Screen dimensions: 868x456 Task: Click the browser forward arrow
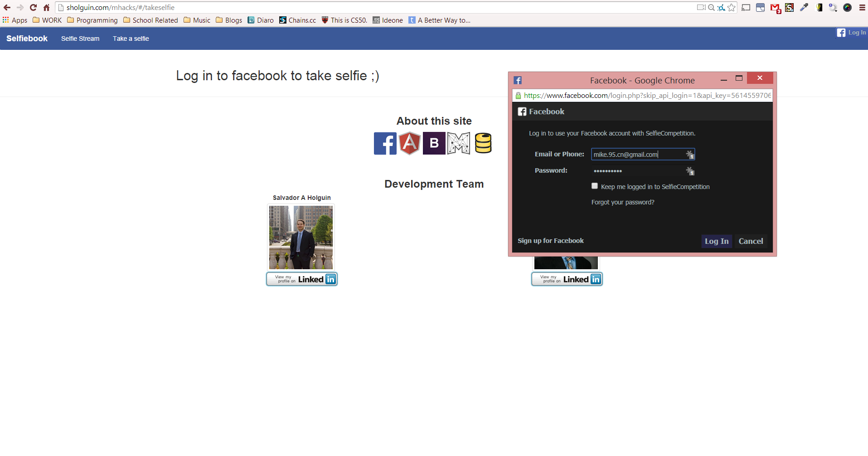(20, 7)
